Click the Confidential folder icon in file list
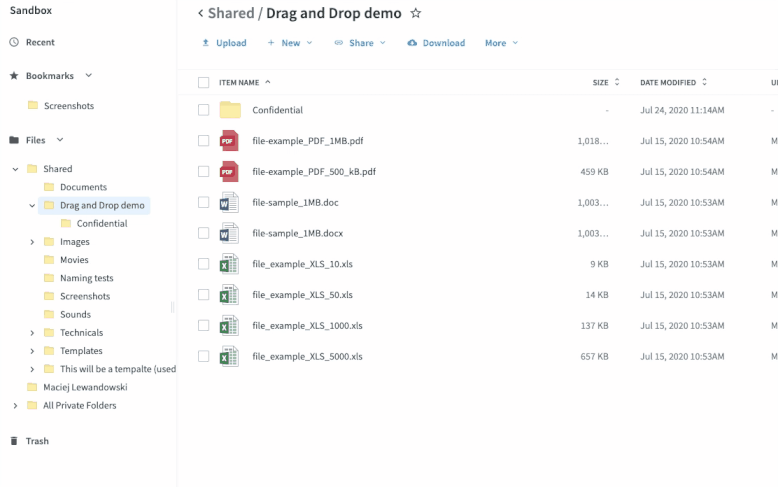This screenshot has height=487, width=778. click(230, 110)
